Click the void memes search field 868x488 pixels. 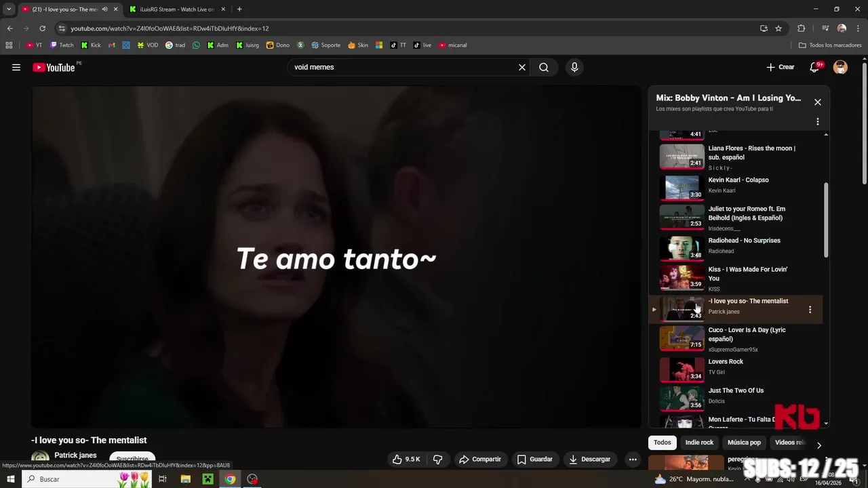[403, 67]
